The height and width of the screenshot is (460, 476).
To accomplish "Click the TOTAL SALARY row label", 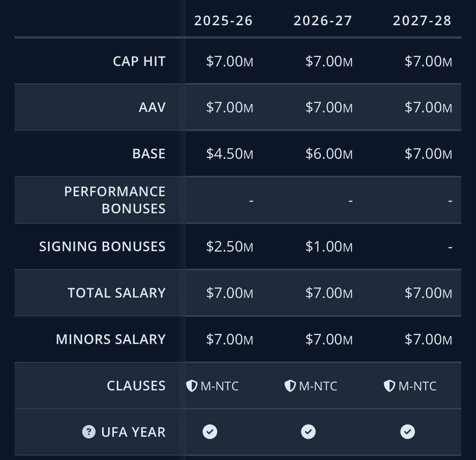I will pos(116,293).
